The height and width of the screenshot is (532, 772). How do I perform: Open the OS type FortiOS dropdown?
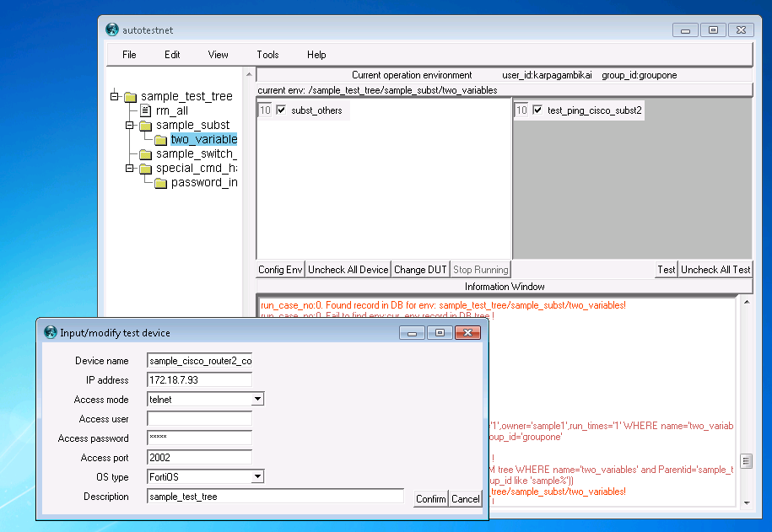257,477
